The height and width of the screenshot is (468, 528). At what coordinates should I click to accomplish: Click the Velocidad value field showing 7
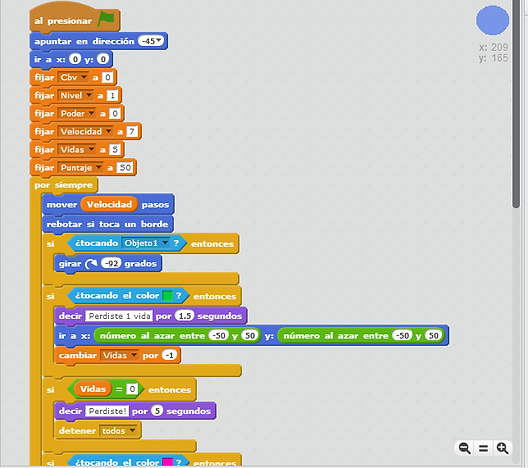coord(132,132)
